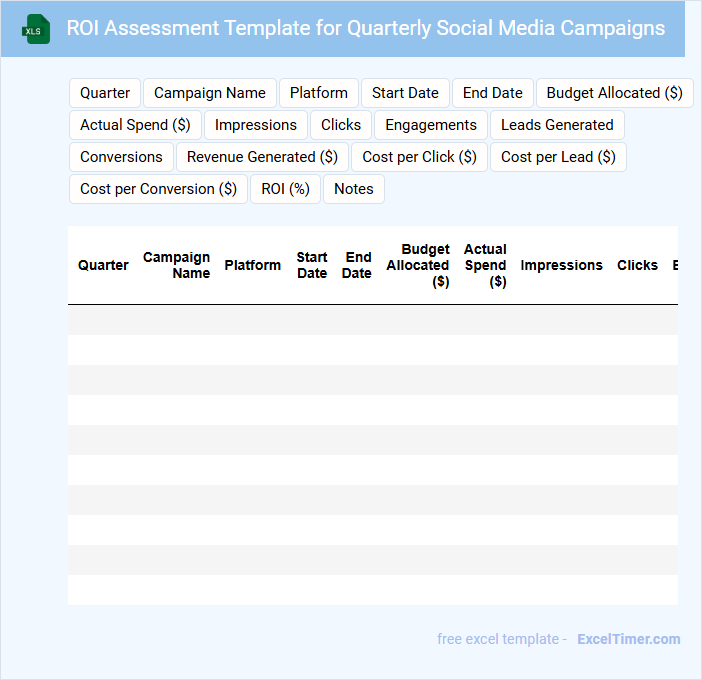Click the Notes tag
702x680 pixels.
(354, 189)
